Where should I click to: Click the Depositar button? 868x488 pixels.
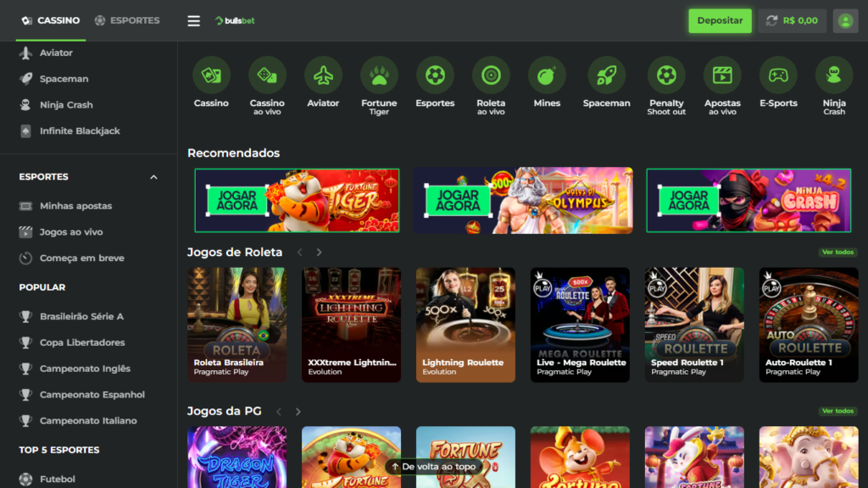tap(721, 20)
